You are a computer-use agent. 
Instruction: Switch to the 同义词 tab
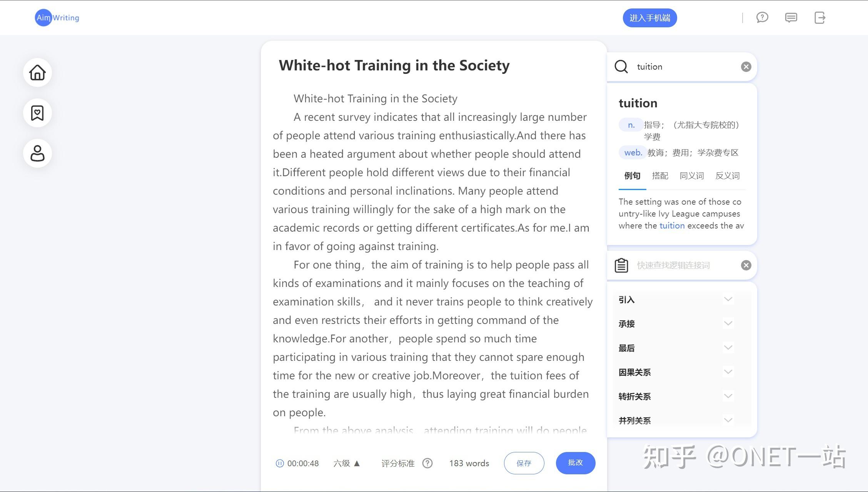691,176
